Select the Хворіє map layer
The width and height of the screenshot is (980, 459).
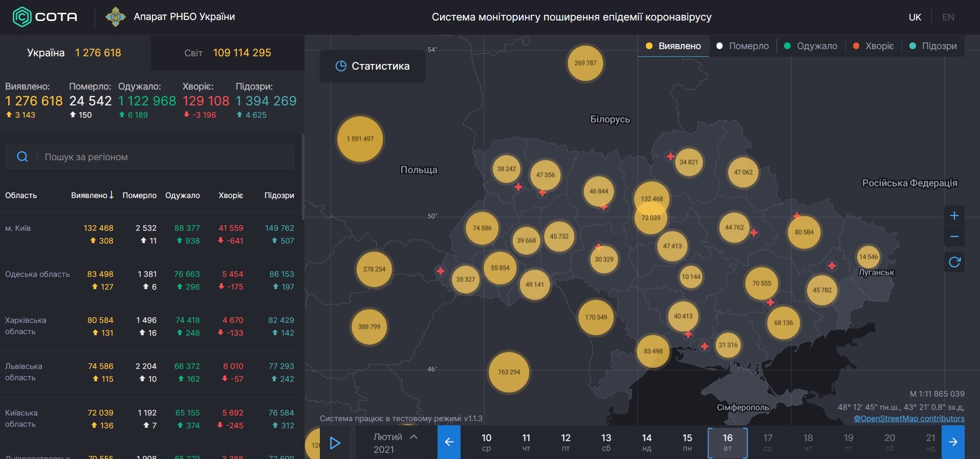pos(874,46)
